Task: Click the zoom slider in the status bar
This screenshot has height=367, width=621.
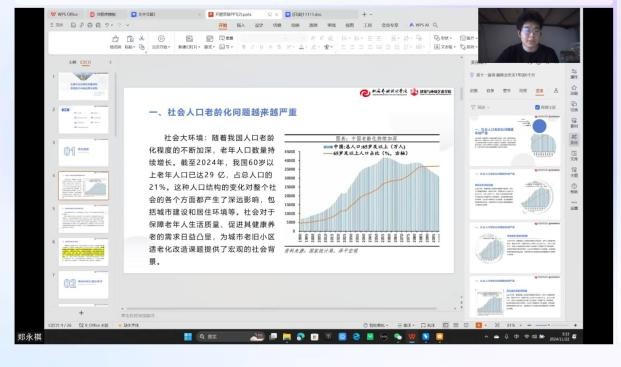Action: 550,325
